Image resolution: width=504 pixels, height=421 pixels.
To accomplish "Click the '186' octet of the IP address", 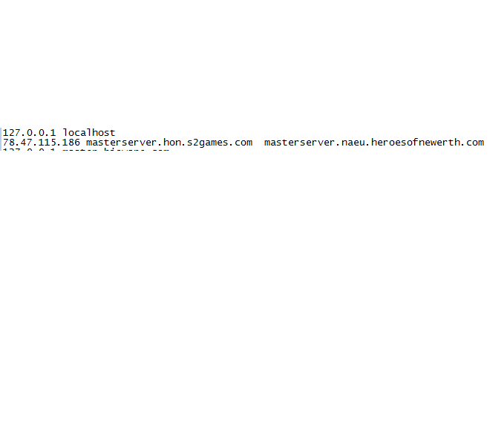I will click(71, 142).
